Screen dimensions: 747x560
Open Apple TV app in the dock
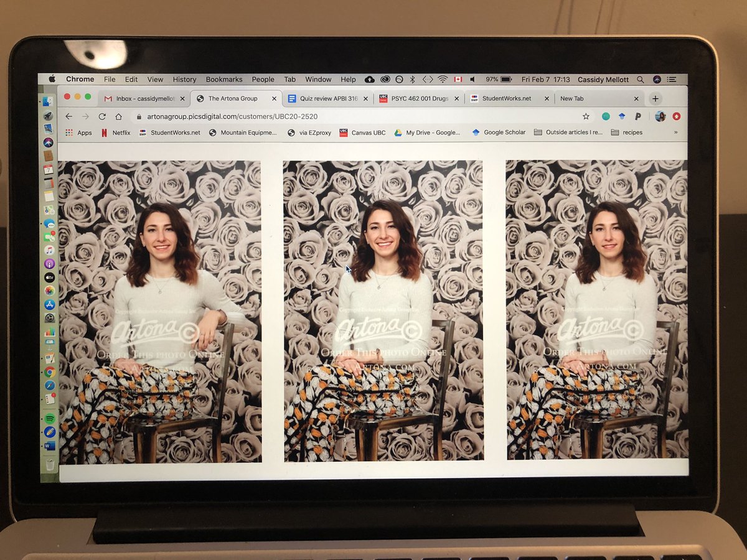click(x=49, y=278)
